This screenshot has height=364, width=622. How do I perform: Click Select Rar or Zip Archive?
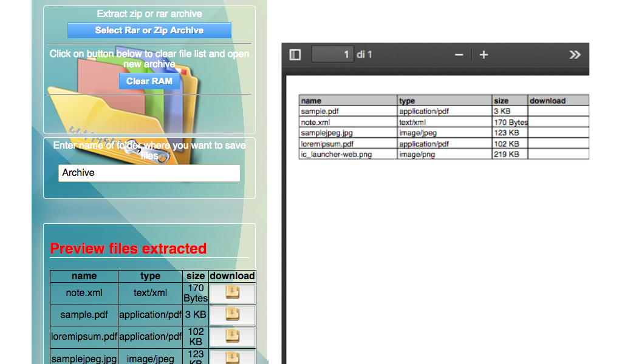coord(149,30)
